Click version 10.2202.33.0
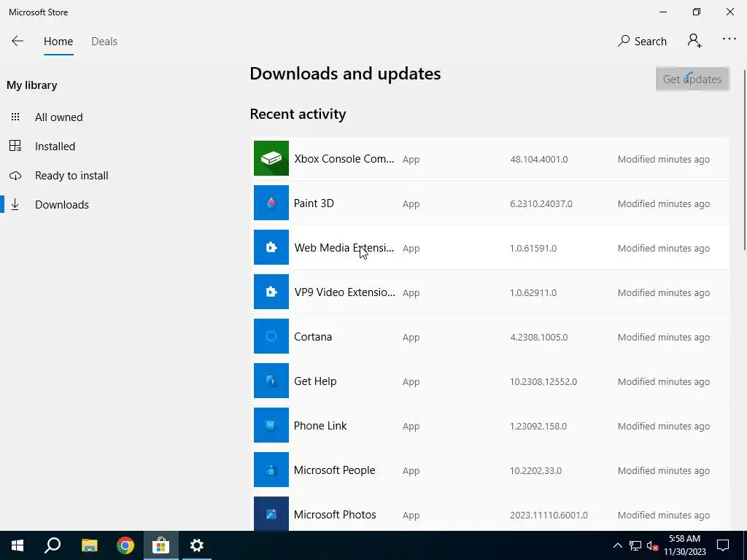This screenshot has height=560, width=747. coord(536,471)
